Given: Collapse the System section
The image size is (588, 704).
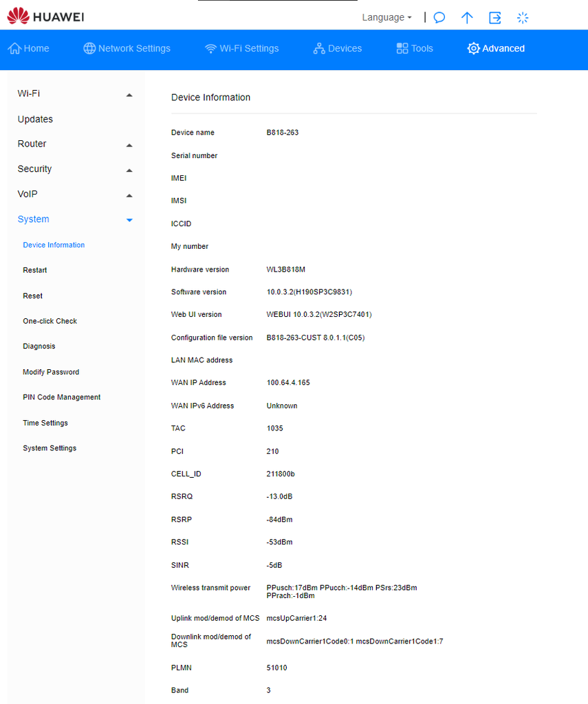Looking at the screenshot, I should point(129,220).
